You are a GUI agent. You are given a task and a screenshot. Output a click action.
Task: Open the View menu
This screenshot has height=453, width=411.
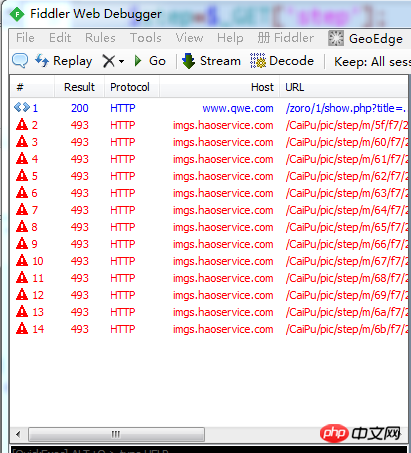[x=189, y=38]
